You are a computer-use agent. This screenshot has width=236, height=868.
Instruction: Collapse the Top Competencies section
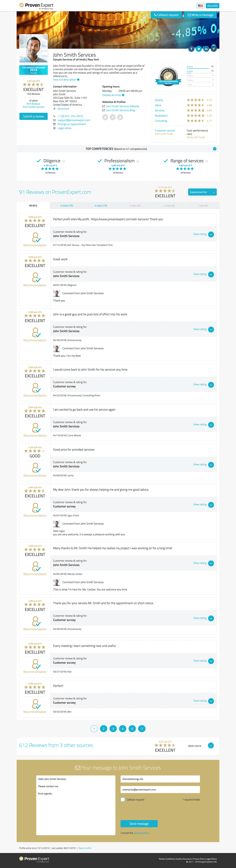pos(215,149)
